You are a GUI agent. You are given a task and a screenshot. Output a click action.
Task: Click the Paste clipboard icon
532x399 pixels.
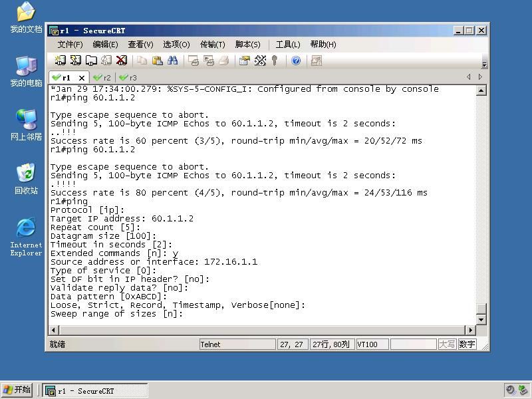pos(157,61)
